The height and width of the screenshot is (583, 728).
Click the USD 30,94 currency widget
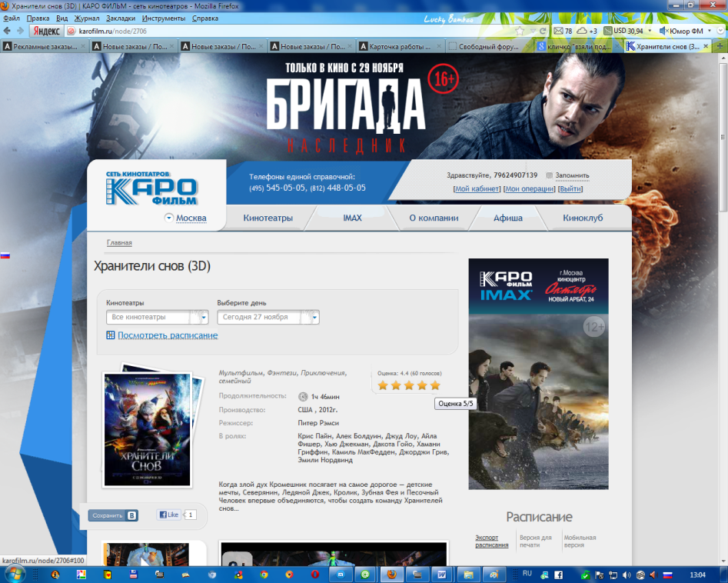coord(623,31)
